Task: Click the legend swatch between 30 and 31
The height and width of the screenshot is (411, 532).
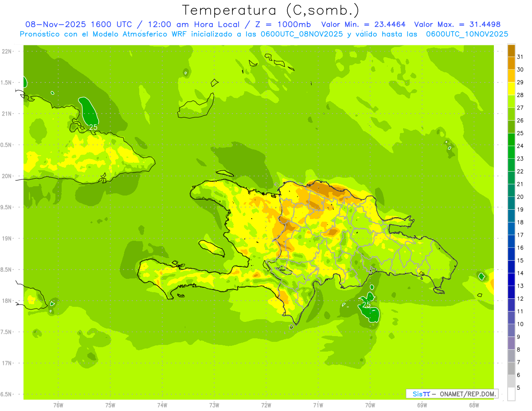Action: [x=511, y=63]
